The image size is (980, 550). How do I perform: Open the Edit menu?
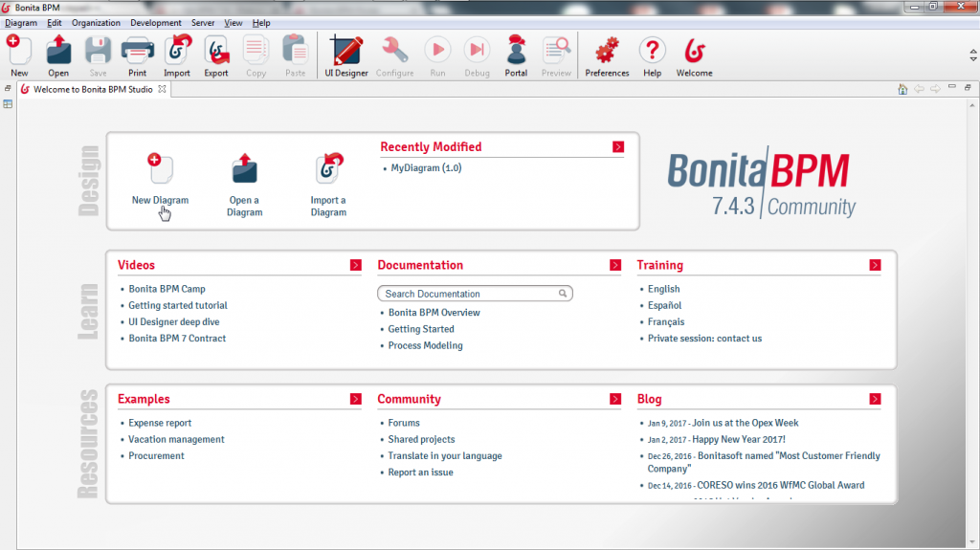[55, 23]
